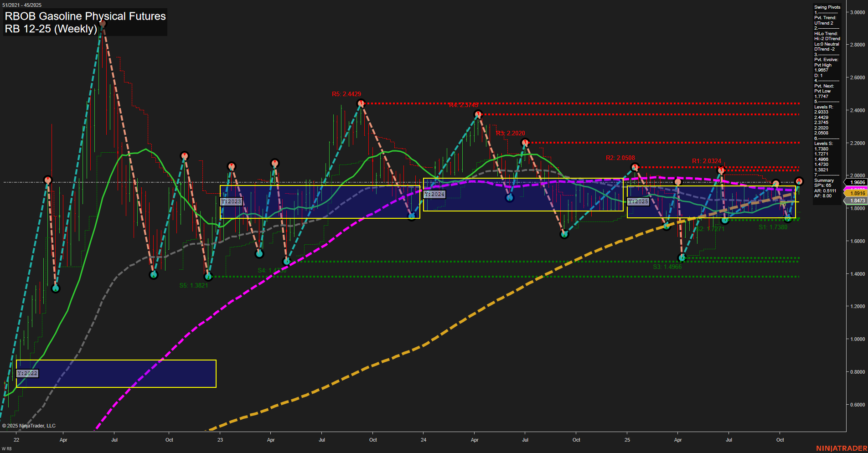Select the Y:2025 year box label

coord(638,201)
